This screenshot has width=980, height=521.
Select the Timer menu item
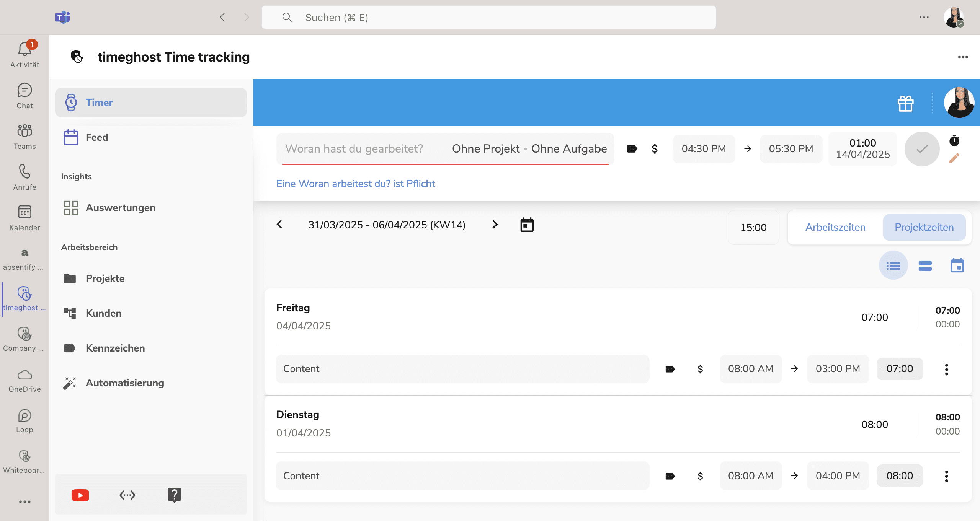pos(151,103)
